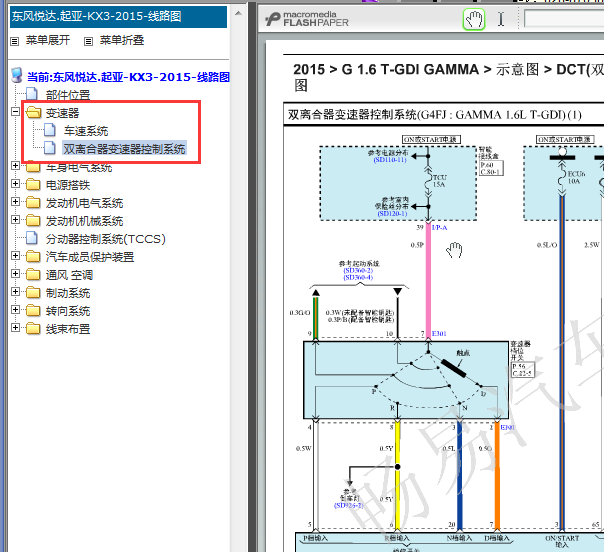Click the folder icon for 通风.空调

(x=33, y=275)
